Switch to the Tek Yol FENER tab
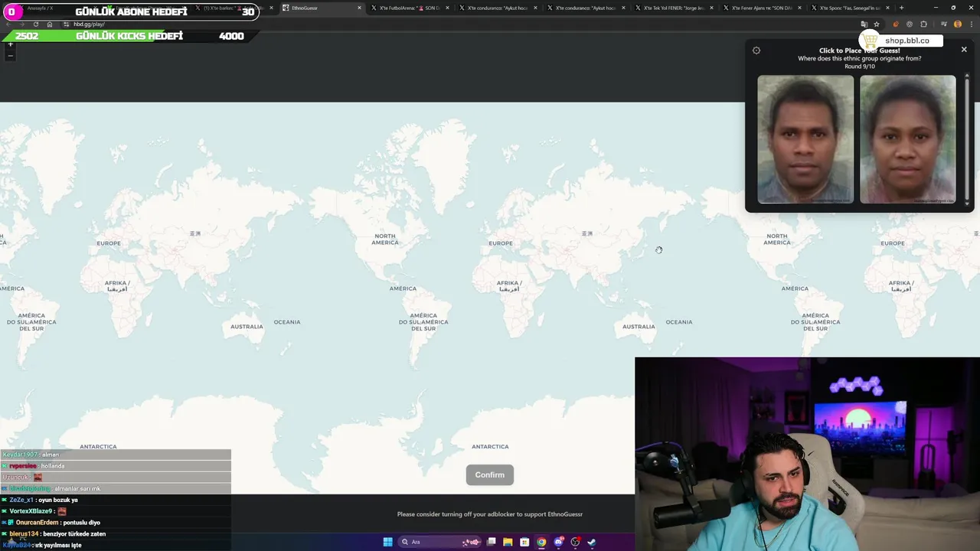Viewport: 980px width, 551px height. [674, 8]
